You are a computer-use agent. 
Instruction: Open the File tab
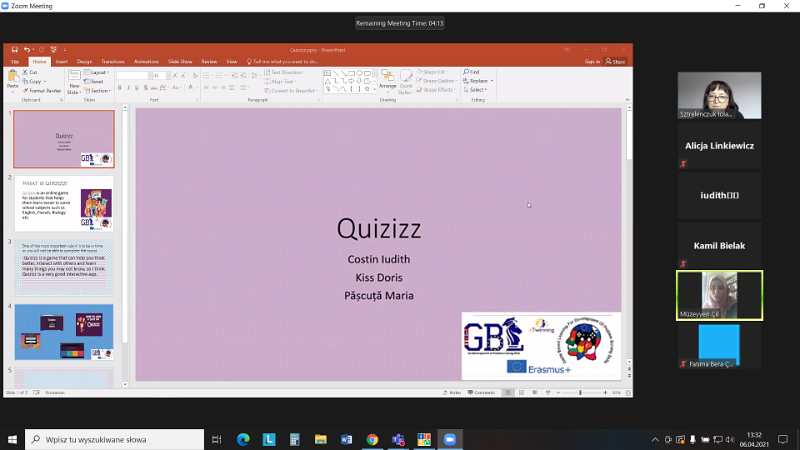(15, 62)
